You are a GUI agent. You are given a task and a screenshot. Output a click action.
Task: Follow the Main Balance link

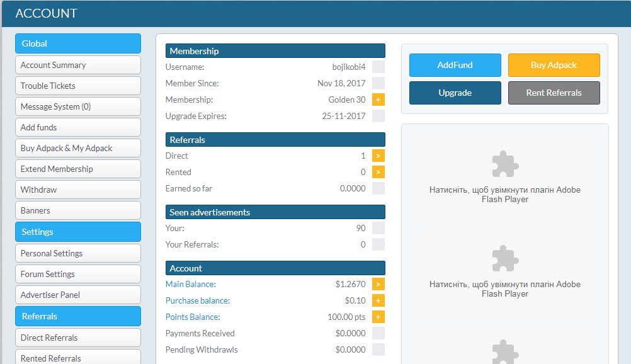coord(190,284)
